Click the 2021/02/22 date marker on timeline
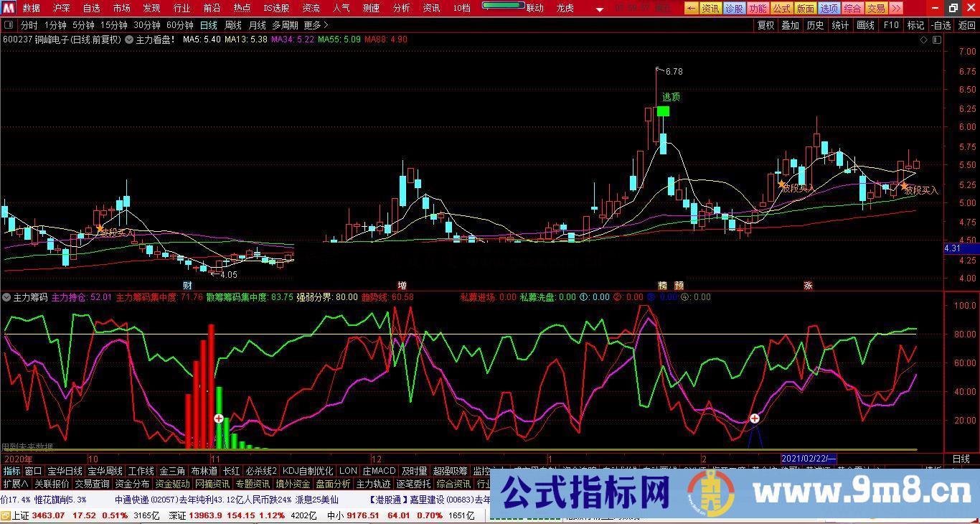The height and width of the screenshot is (524, 980). point(809,459)
